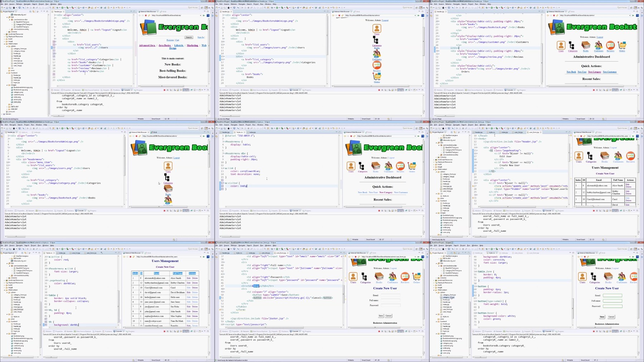Click Reviews icon in top-middle window's vertical menu
644x362 pixels.
point(377,65)
